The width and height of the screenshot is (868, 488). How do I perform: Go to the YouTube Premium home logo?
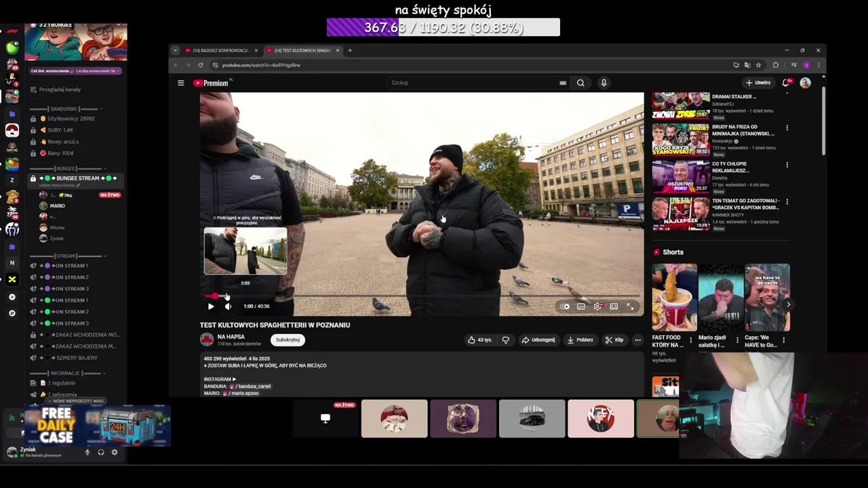point(211,83)
